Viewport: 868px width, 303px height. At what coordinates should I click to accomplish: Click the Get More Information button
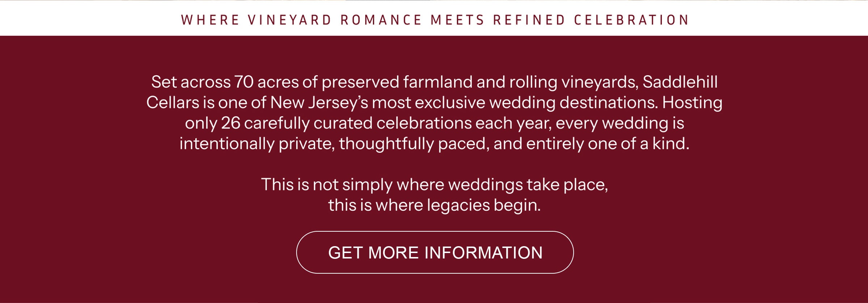pyautogui.click(x=435, y=252)
